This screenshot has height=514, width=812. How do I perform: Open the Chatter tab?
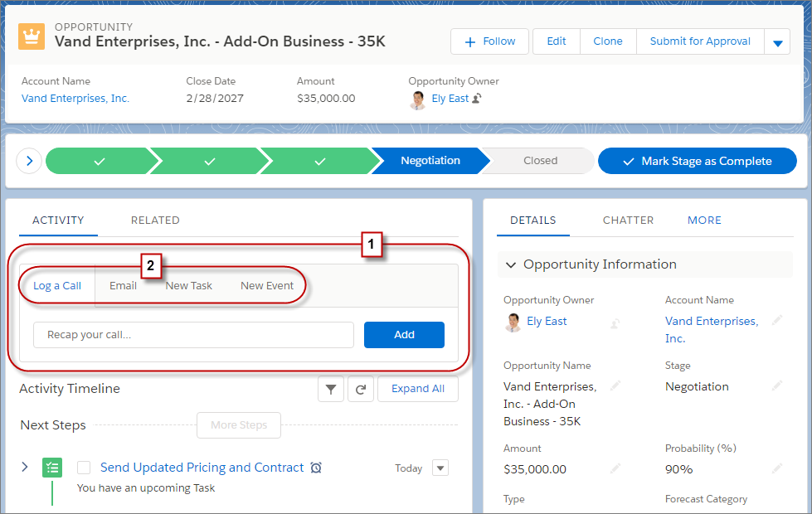pyautogui.click(x=628, y=221)
